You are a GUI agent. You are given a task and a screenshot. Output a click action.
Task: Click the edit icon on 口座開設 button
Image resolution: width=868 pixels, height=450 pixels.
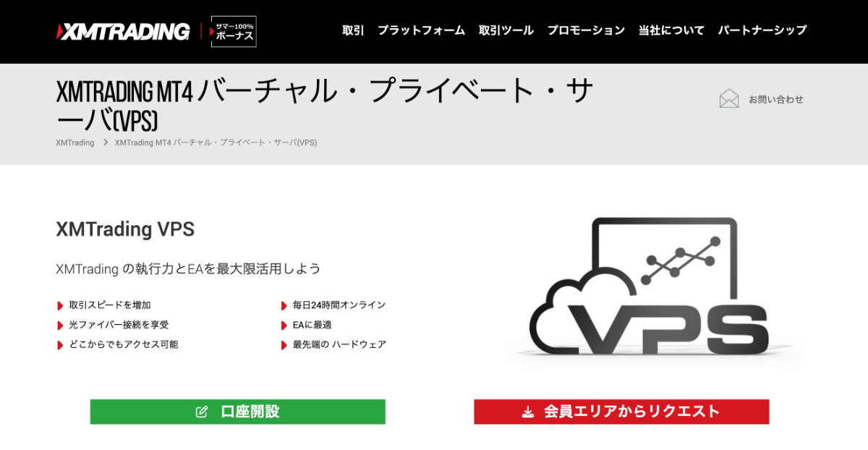point(202,412)
